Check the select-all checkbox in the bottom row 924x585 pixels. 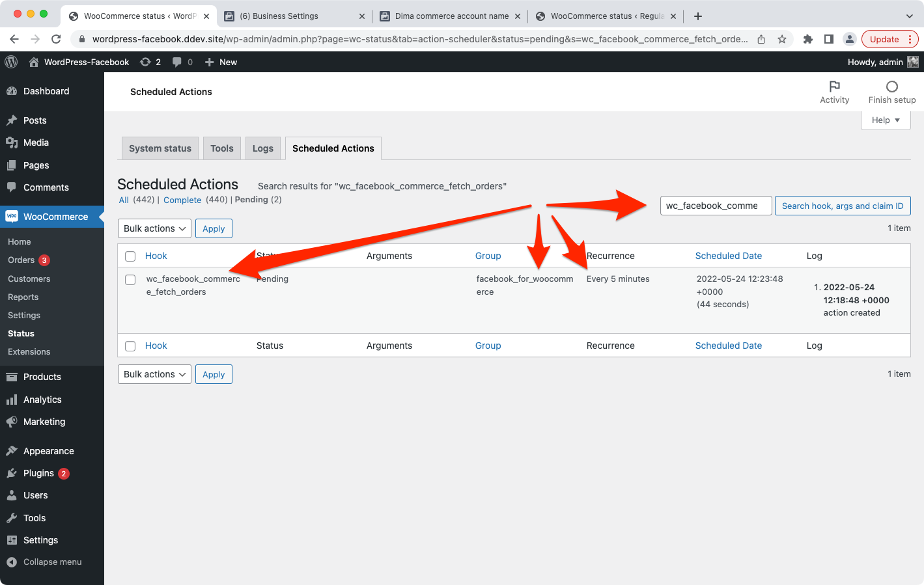[x=130, y=346]
